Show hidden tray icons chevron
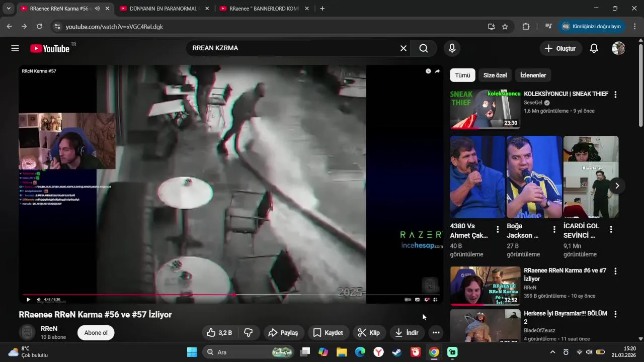Screen dimensions: 644x362 (552, 352)
